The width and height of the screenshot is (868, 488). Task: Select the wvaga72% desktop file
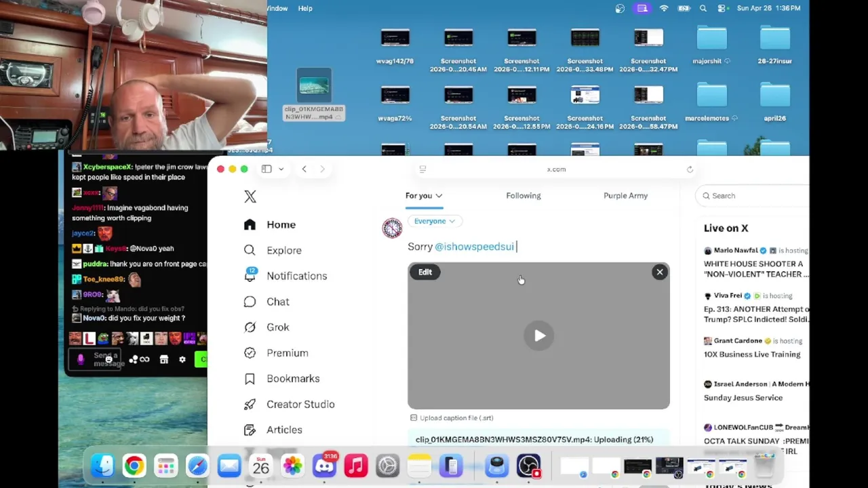click(395, 103)
